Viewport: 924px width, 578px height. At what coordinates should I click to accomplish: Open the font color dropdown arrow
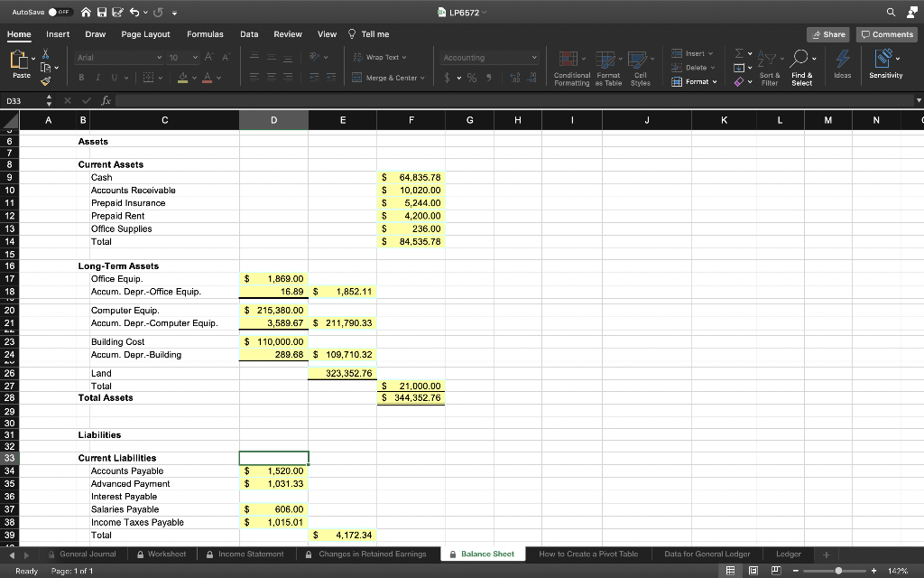tap(218, 78)
